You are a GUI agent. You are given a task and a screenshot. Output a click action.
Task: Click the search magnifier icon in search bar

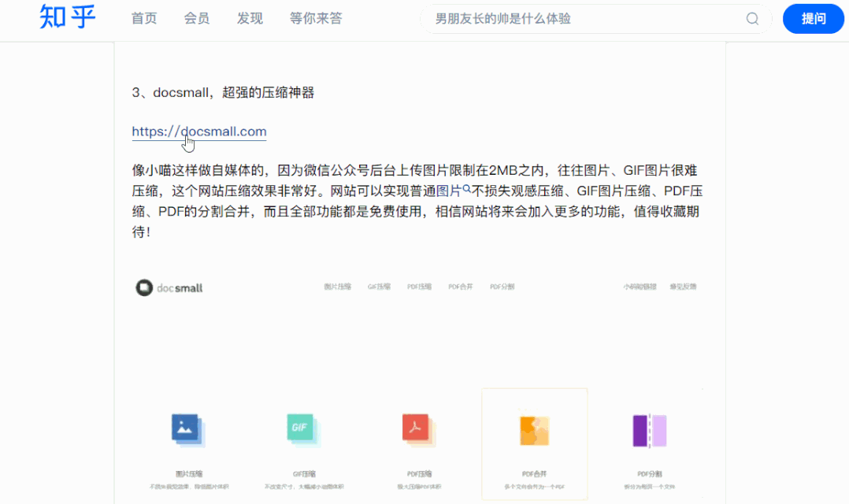point(751,18)
